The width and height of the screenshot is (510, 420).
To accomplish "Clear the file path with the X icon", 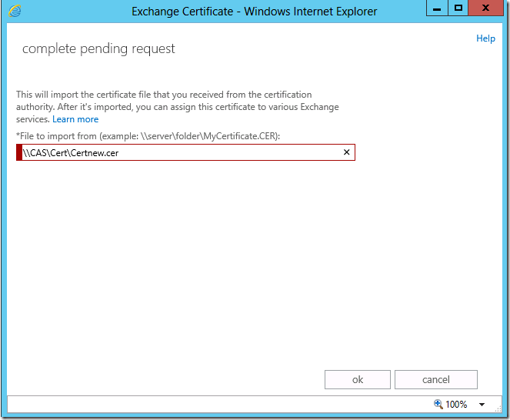I will click(347, 152).
